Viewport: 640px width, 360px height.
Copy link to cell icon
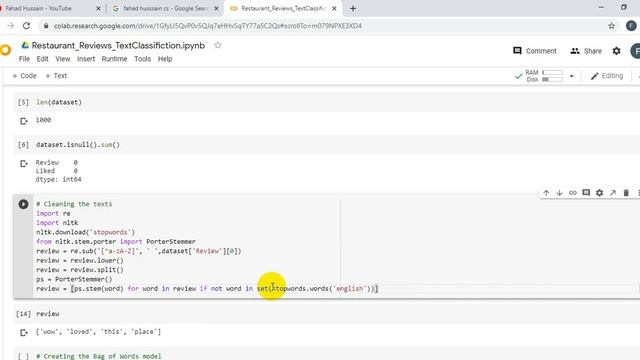pyautogui.click(x=573, y=193)
